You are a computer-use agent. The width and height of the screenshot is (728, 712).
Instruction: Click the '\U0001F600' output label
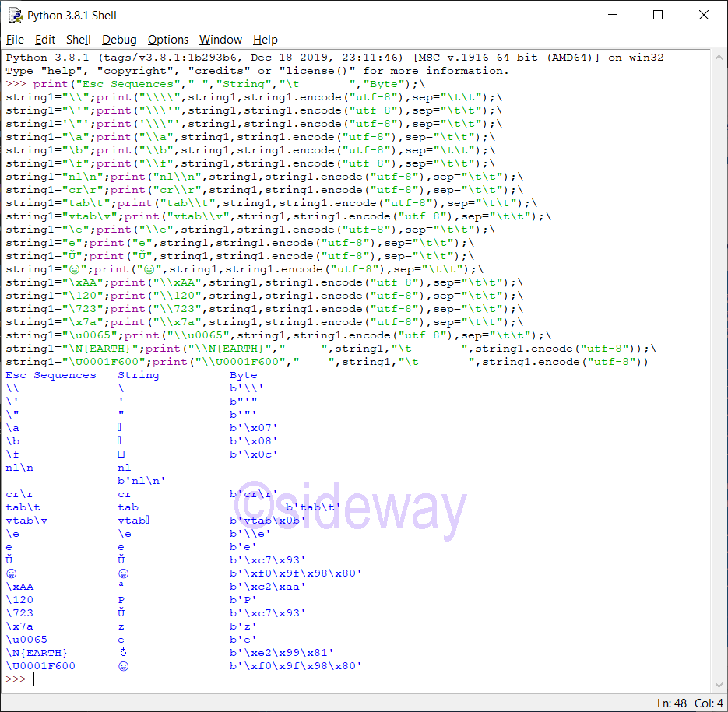tap(40, 666)
